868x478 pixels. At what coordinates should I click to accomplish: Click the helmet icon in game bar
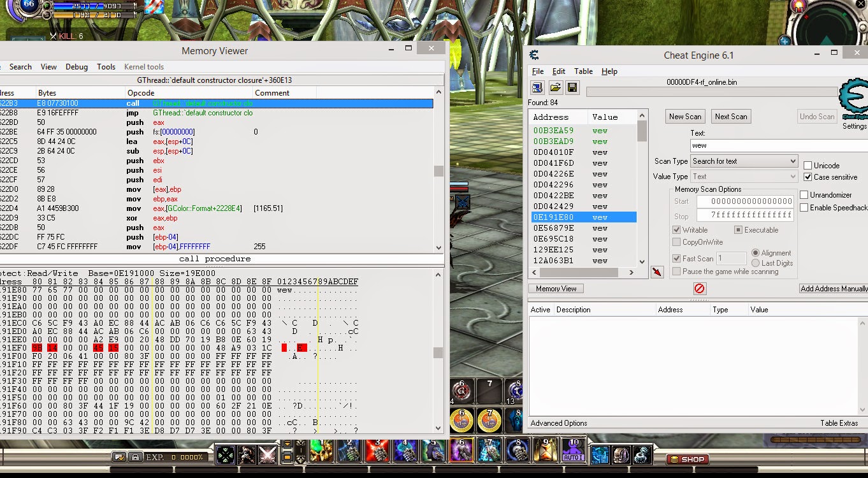(x=621, y=455)
